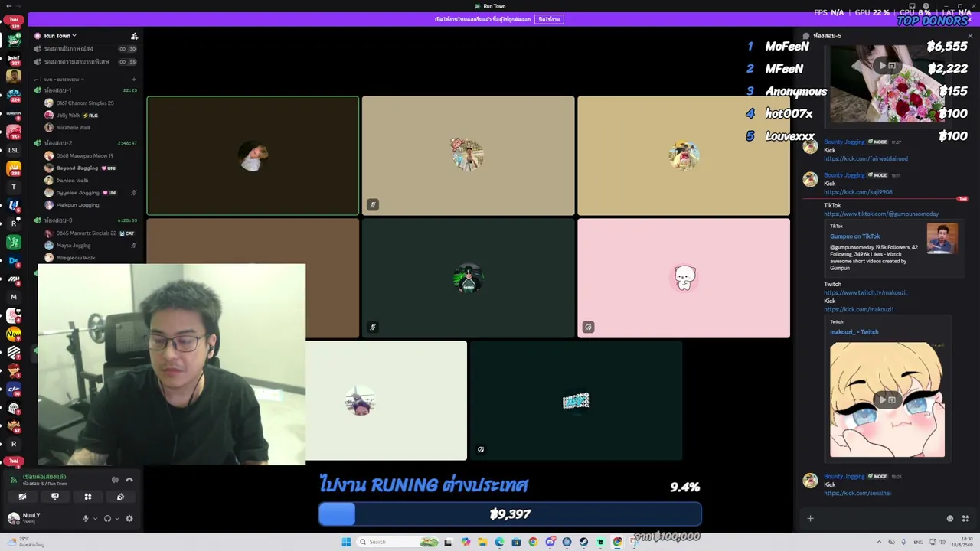Open the emoji picker in chat
Image resolution: width=980 pixels, height=551 pixels.
[x=950, y=518]
